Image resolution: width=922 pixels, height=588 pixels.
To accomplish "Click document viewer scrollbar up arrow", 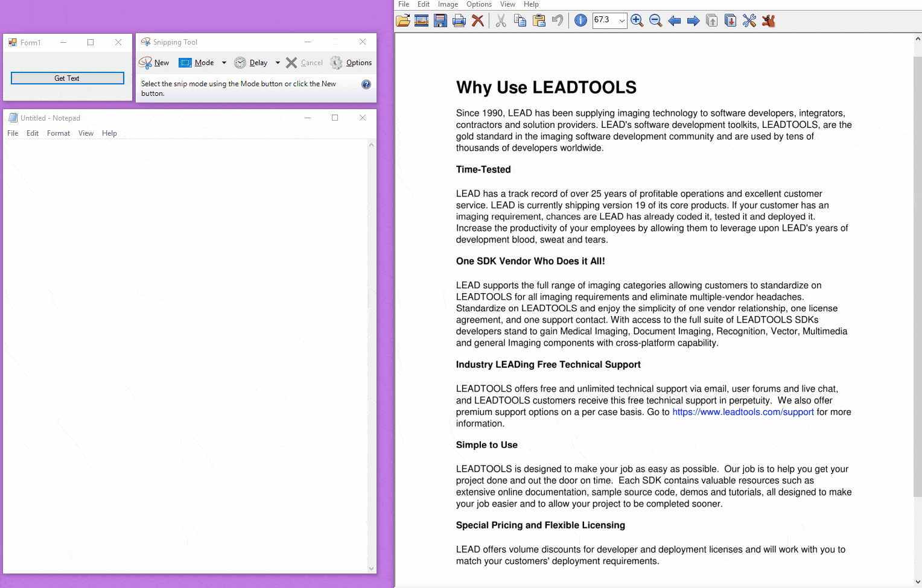I will click(x=918, y=39).
